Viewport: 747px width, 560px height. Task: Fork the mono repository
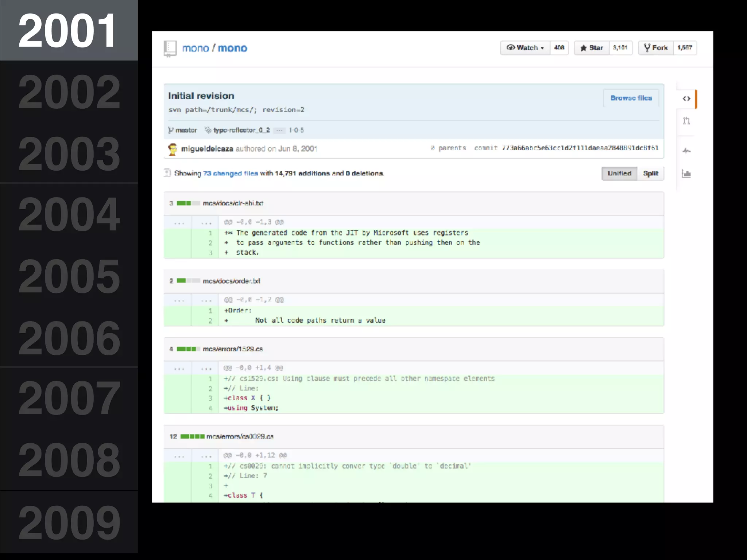coord(655,48)
